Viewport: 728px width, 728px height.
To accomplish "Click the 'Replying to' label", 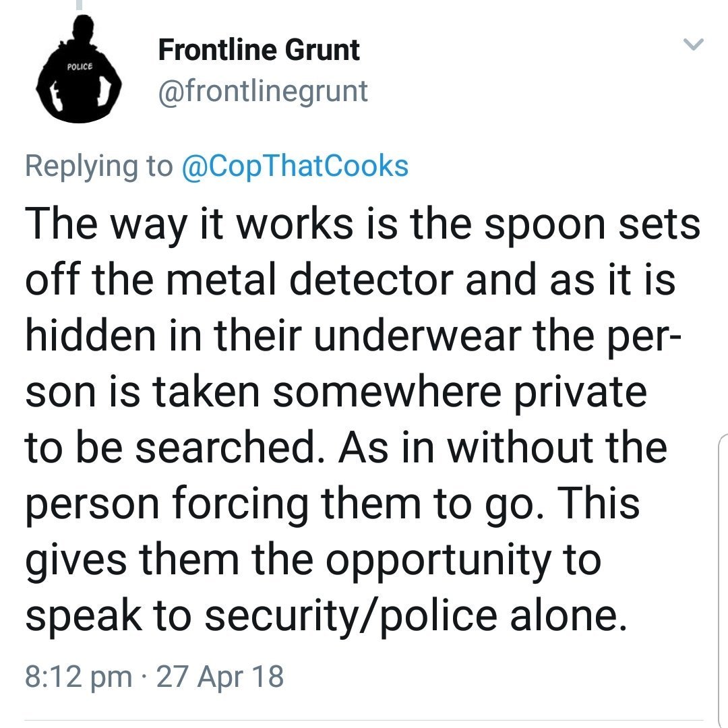I will point(98,166).
